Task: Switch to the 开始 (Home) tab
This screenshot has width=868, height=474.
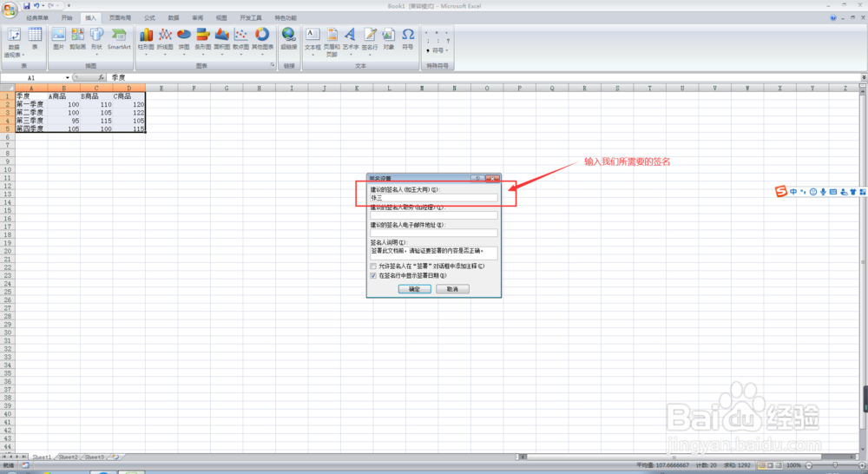Action: pos(67,17)
